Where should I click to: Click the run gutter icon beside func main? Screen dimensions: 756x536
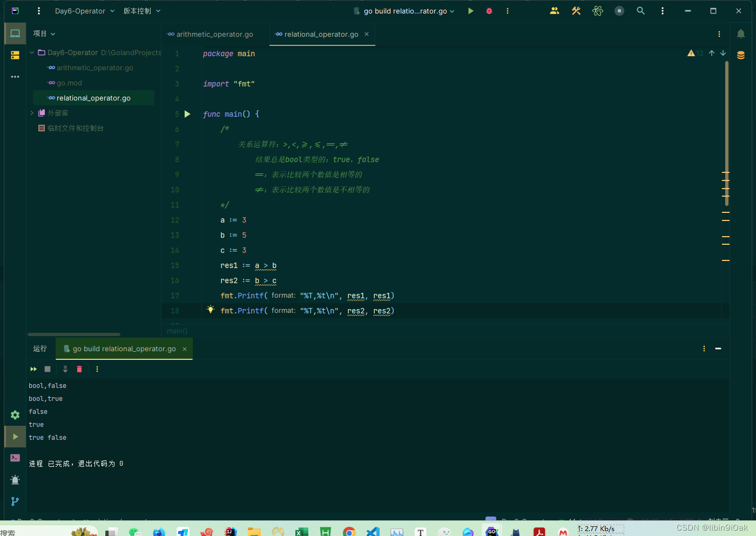187,114
